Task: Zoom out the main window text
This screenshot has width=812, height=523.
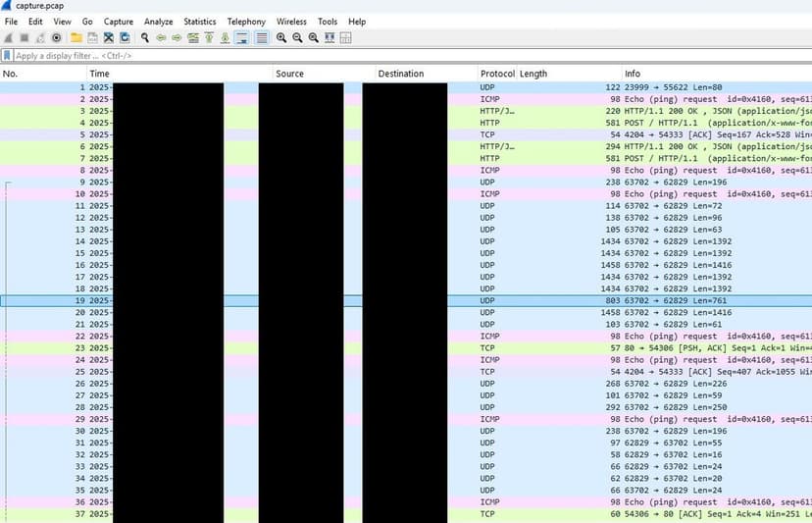Action: (297, 38)
